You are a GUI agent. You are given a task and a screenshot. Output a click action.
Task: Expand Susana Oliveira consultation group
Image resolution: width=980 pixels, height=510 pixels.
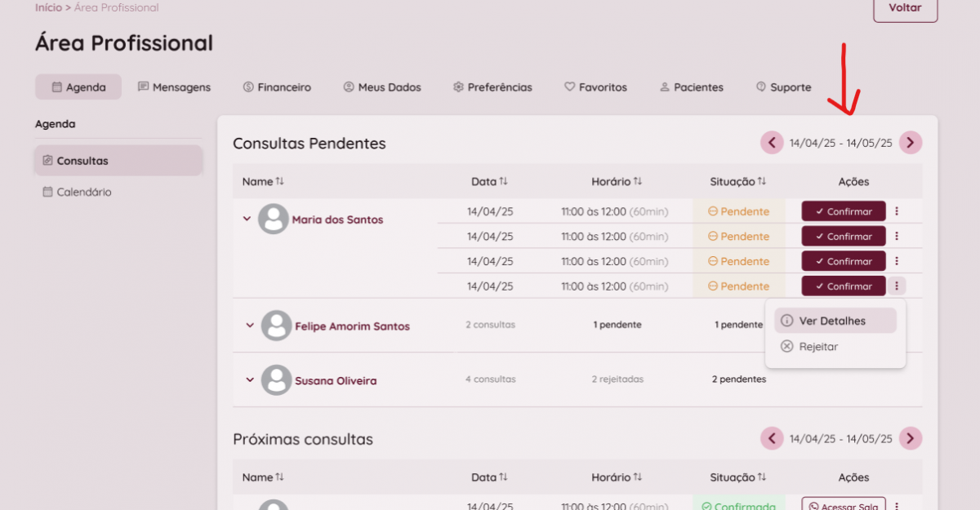(x=250, y=380)
